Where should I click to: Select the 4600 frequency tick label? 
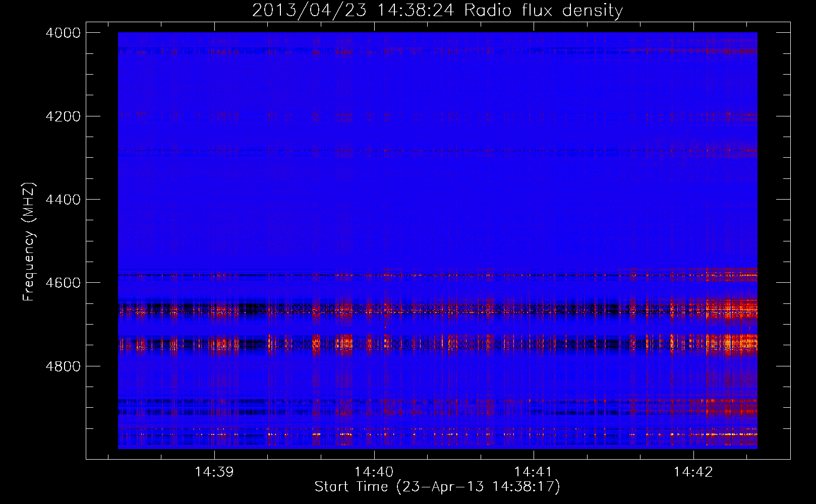(63, 283)
